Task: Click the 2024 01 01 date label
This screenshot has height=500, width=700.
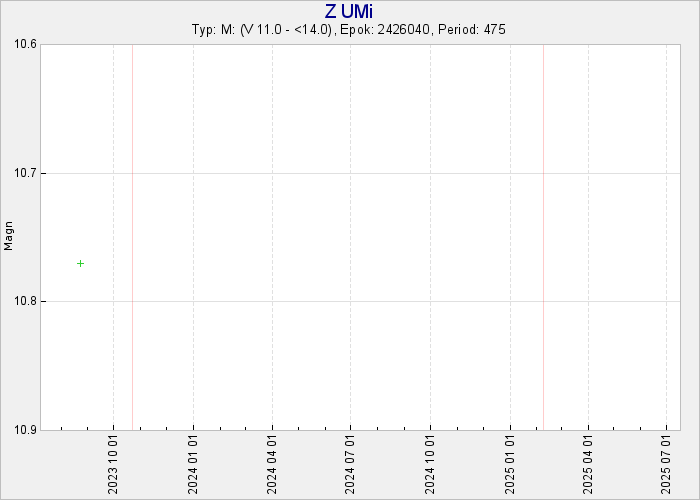Action: (x=194, y=462)
